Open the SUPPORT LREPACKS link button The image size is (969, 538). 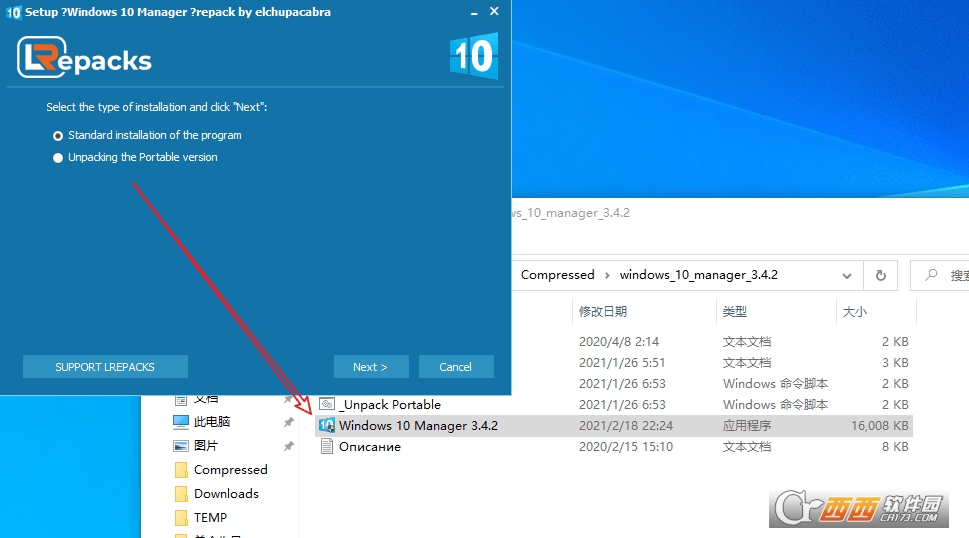(x=105, y=367)
